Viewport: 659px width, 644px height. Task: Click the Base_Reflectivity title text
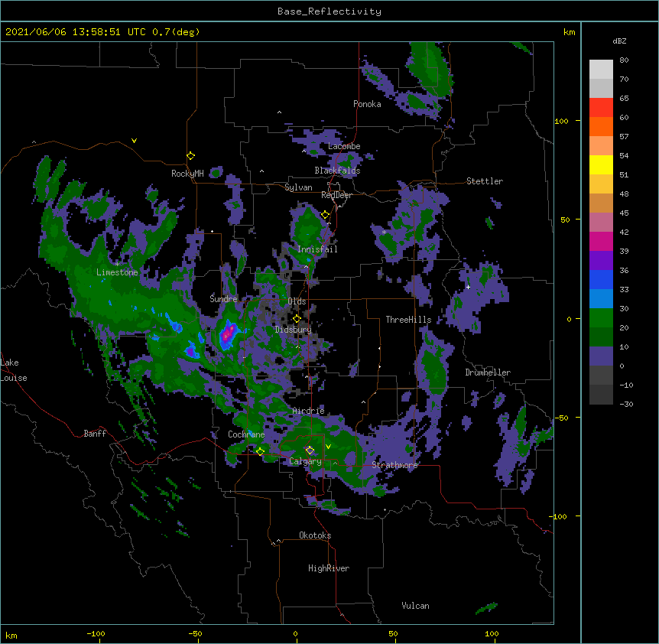pyautogui.click(x=329, y=11)
